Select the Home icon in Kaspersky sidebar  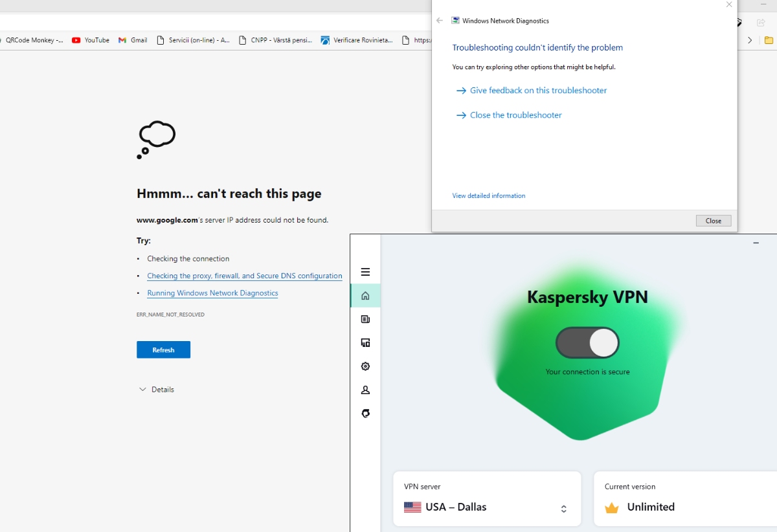point(365,296)
